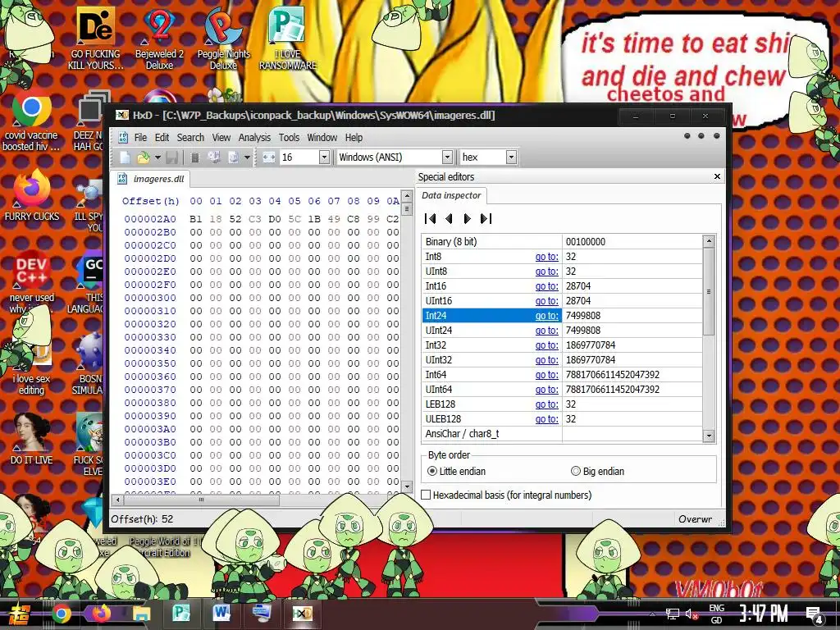The width and height of the screenshot is (840, 630).
Task: Click 'go to:' link for Int8
Action: tap(546, 257)
